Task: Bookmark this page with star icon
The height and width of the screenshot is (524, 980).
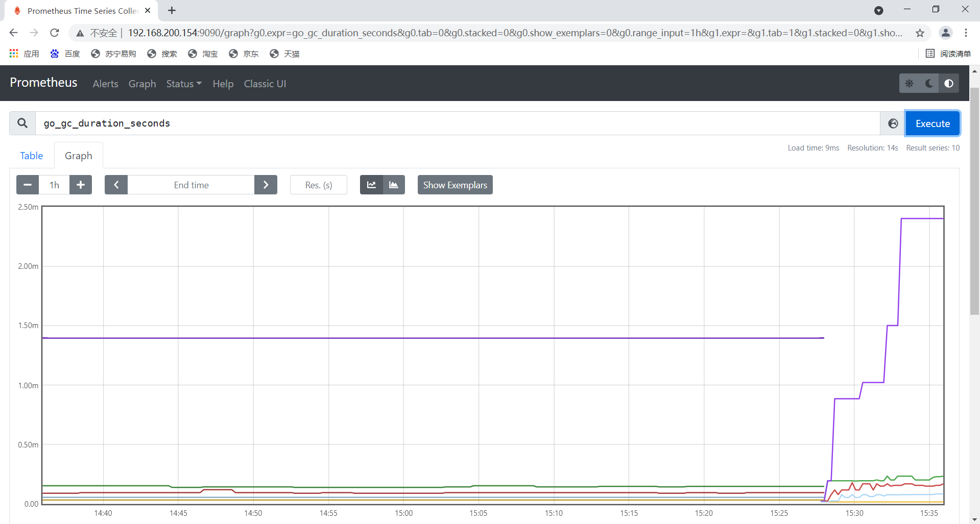Action: click(x=920, y=33)
